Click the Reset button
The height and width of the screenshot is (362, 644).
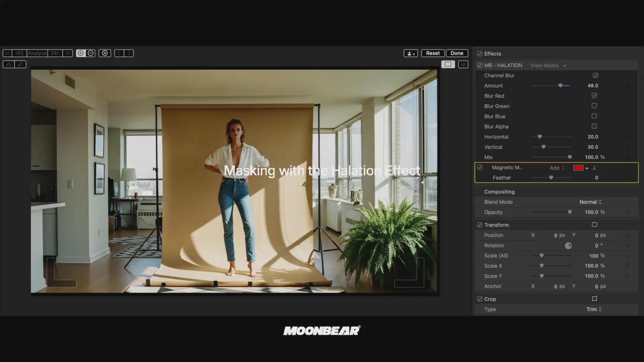[433, 53]
